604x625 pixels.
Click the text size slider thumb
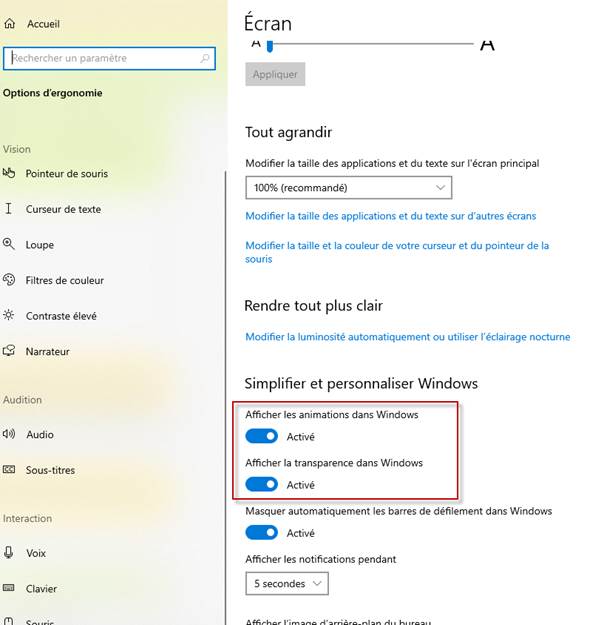[x=269, y=44]
